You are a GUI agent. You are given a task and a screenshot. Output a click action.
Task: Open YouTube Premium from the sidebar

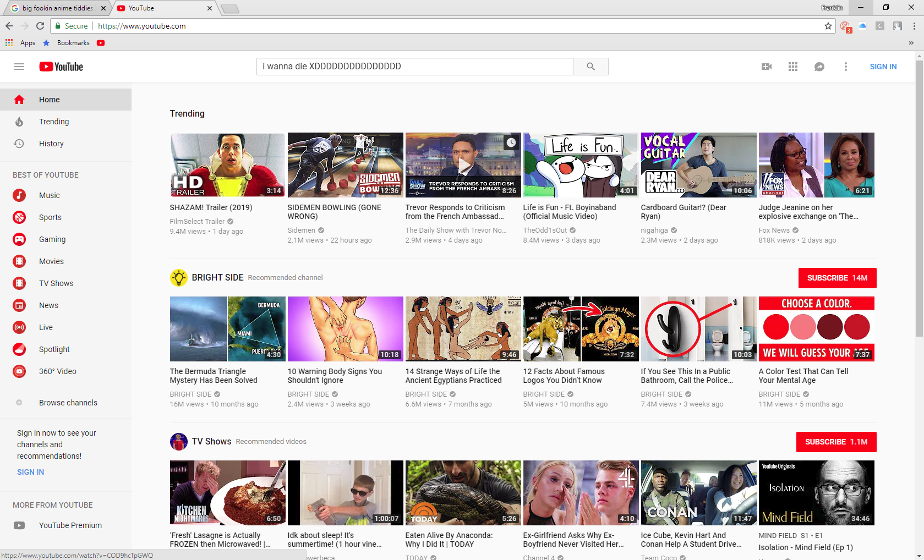pyautogui.click(x=65, y=525)
